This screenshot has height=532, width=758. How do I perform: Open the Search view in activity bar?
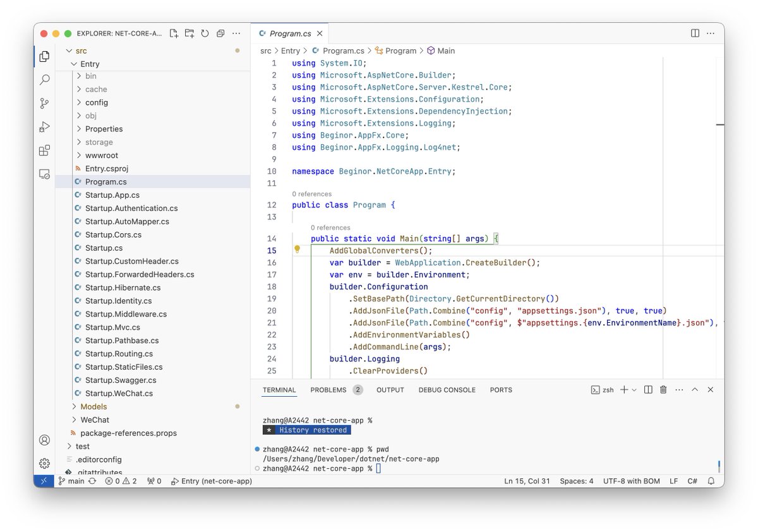[x=44, y=80]
